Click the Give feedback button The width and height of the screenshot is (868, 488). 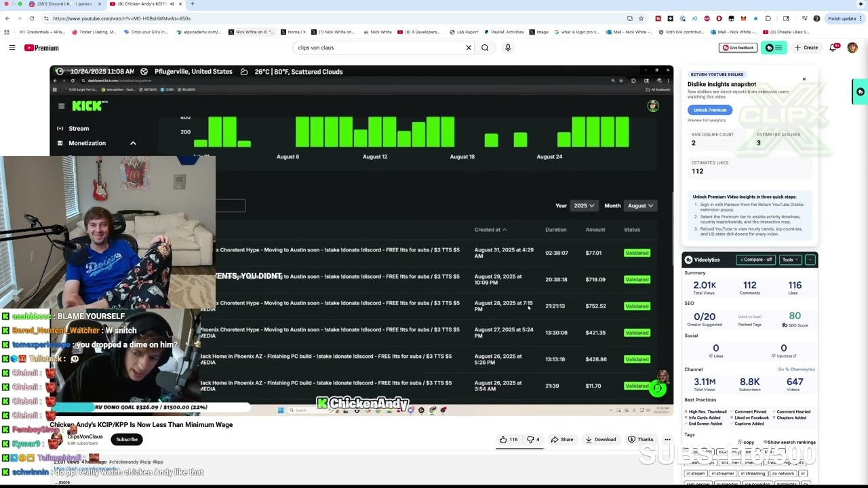tap(738, 47)
